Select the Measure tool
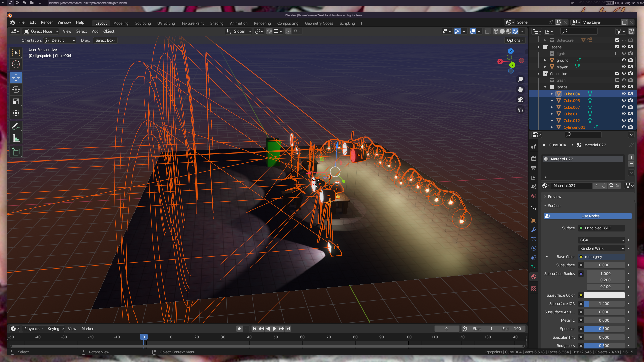Viewport: 644px width, 362px height. pos(16,138)
